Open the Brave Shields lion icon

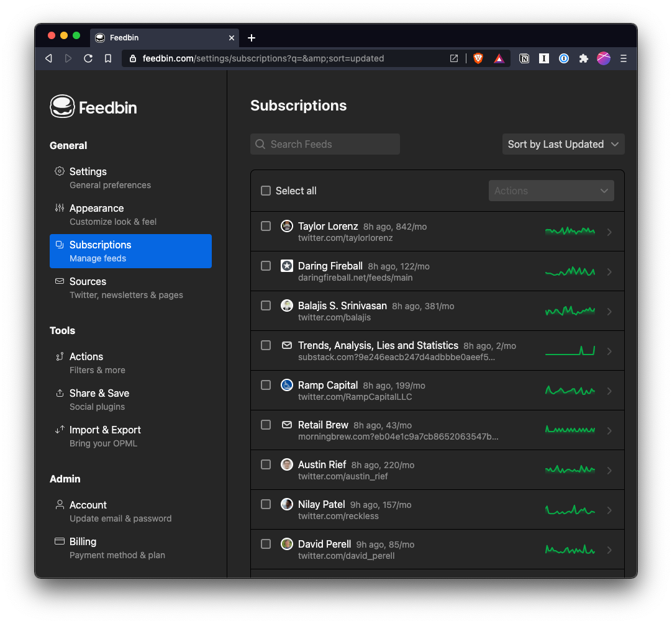click(x=478, y=58)
